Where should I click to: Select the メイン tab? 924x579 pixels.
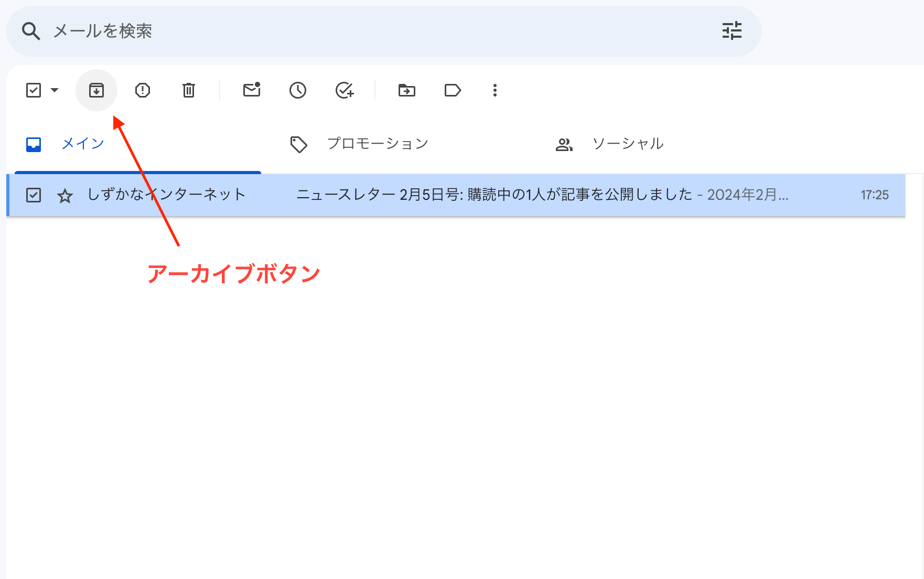[82, 143]
